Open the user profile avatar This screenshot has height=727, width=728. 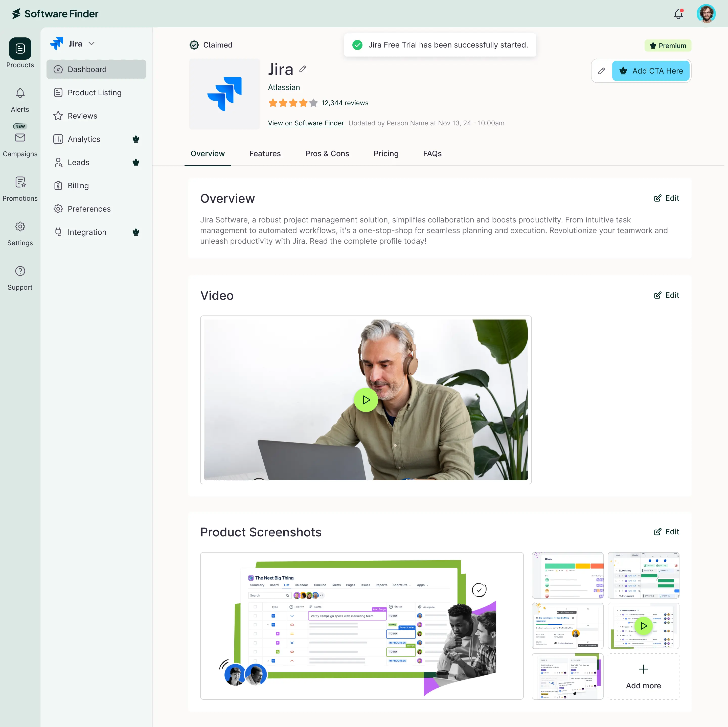pos(706,14)
